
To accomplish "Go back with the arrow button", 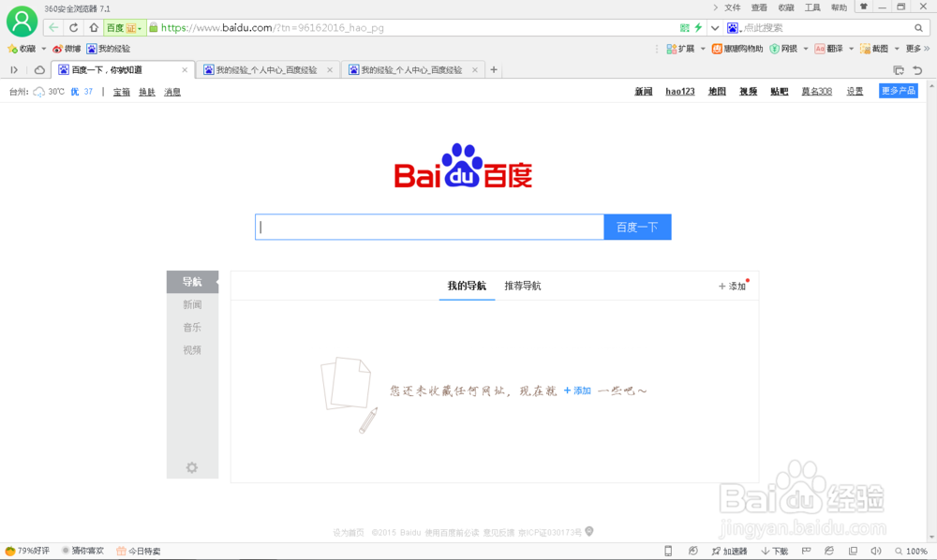I will [53, 27].
